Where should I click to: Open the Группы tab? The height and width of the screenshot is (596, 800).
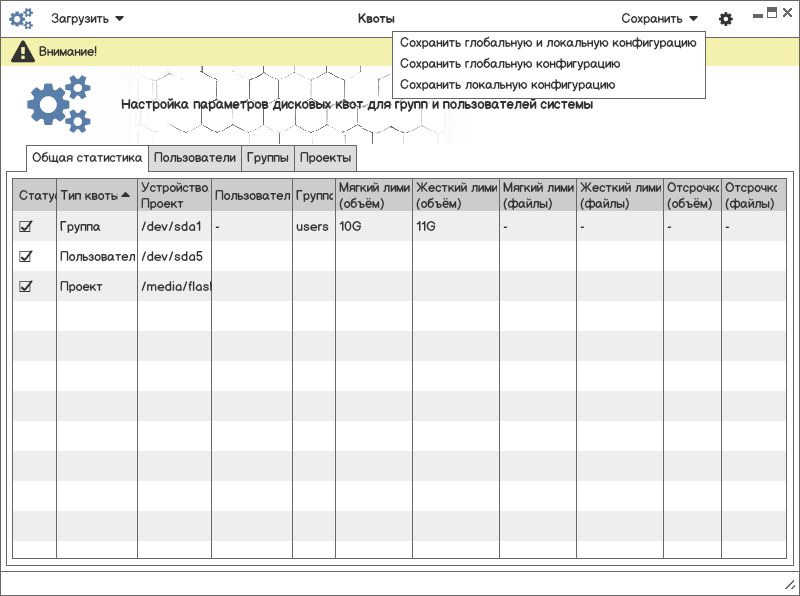[x=267, y=158]
